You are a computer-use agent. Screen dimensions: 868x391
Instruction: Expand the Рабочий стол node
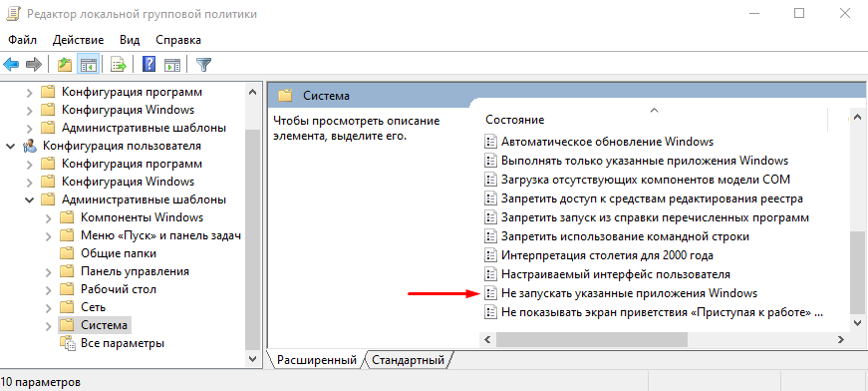click(49, 289)
